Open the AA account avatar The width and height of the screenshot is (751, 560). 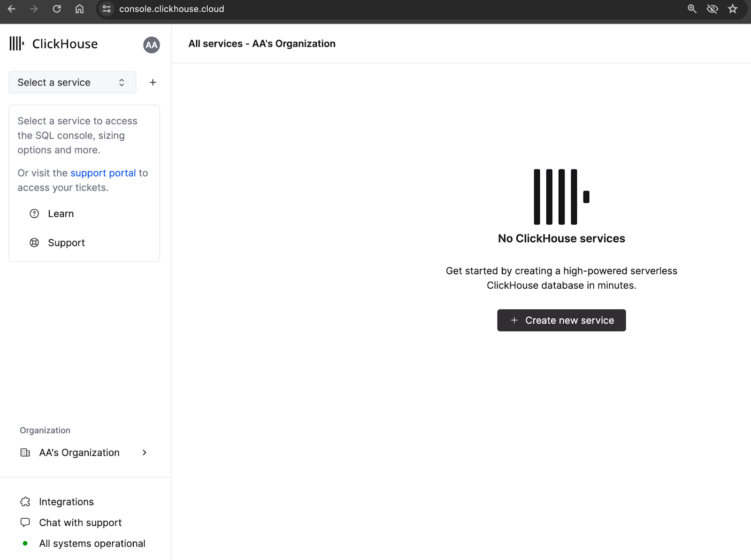point(151,45)
